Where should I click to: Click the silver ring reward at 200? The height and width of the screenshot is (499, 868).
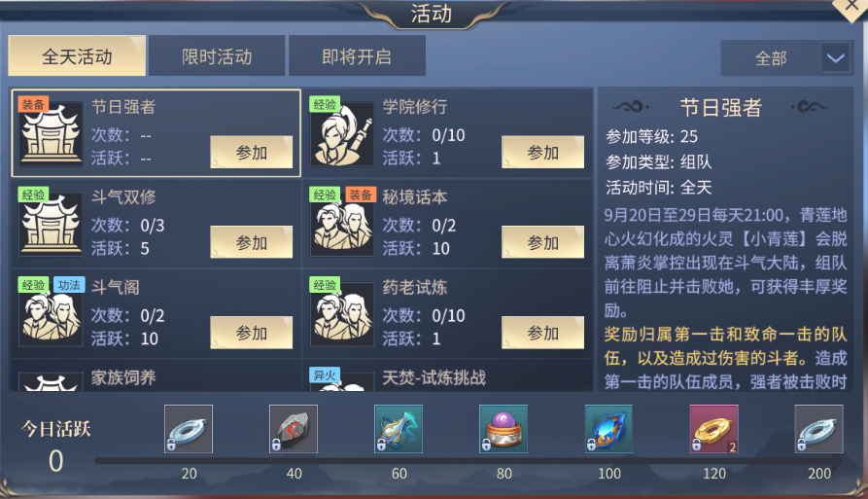[818, 429]
